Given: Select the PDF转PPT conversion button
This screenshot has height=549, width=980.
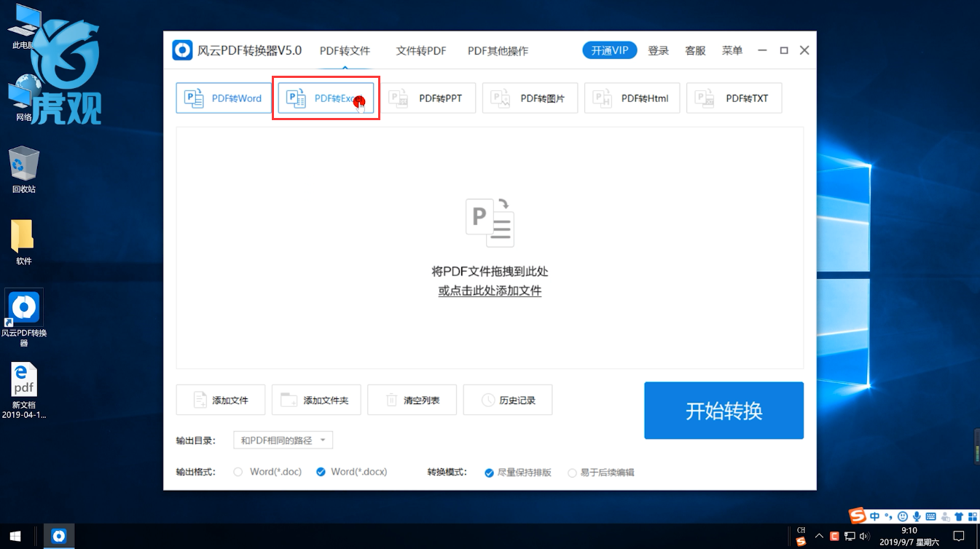Looking at the screenshot, I should coord(428,98).
